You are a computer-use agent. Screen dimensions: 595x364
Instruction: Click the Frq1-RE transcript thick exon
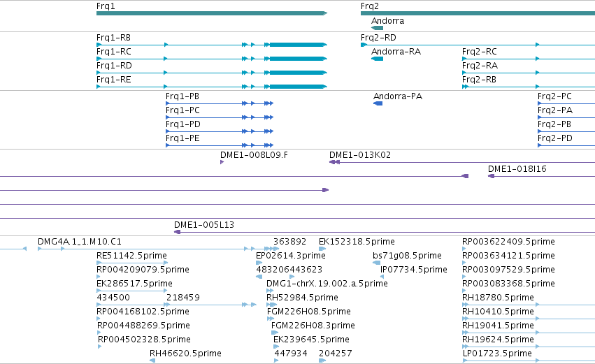(x=299, y=87)
